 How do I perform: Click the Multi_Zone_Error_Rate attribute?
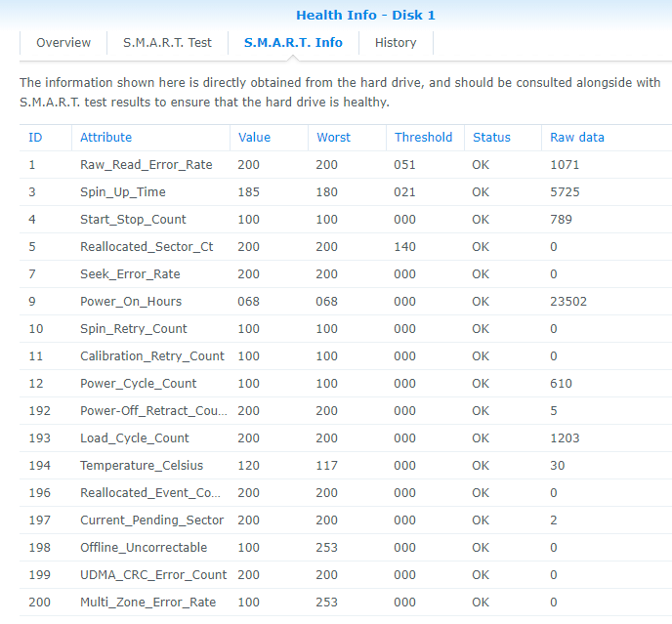pyautogui.click(x=147, y=603)
